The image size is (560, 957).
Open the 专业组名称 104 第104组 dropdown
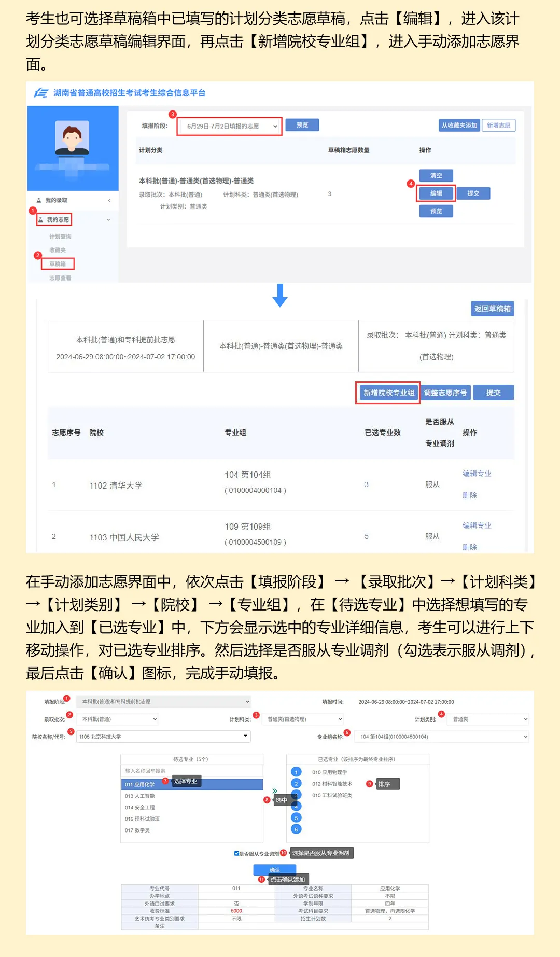[x=443, y=737]
